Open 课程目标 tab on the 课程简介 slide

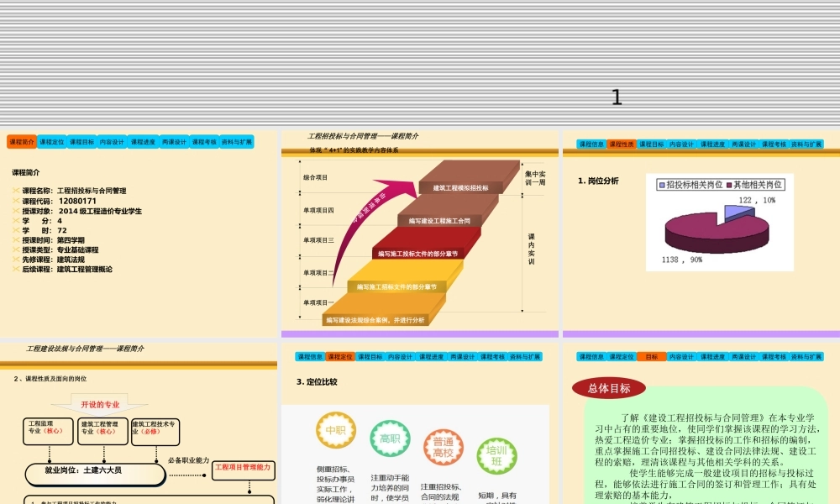(x=81, y=142)
